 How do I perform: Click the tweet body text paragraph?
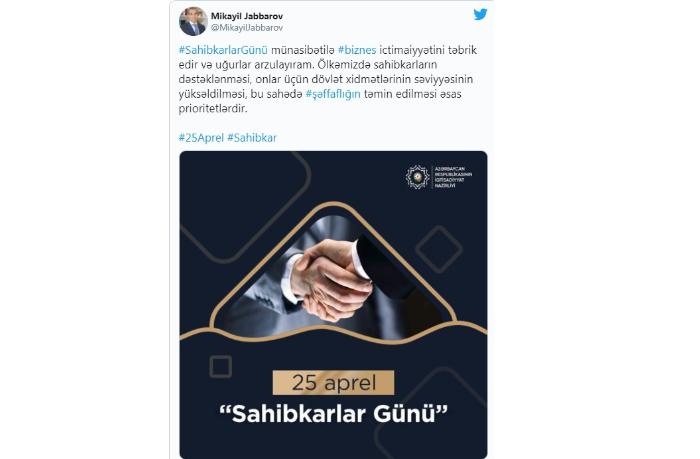[x=328, y=79]
